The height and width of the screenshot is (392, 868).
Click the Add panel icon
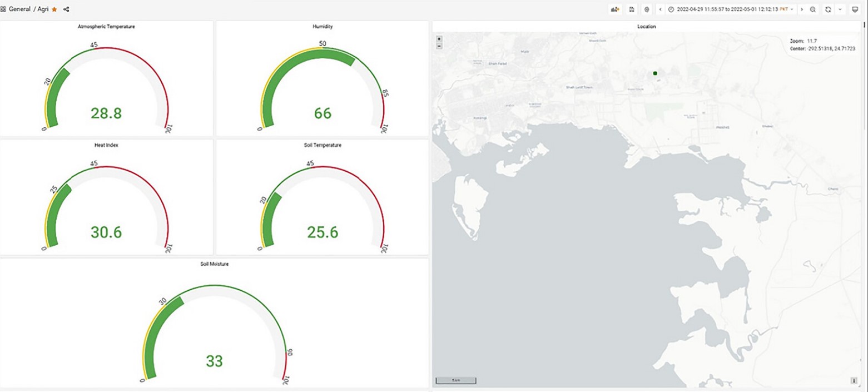point(615,9)
